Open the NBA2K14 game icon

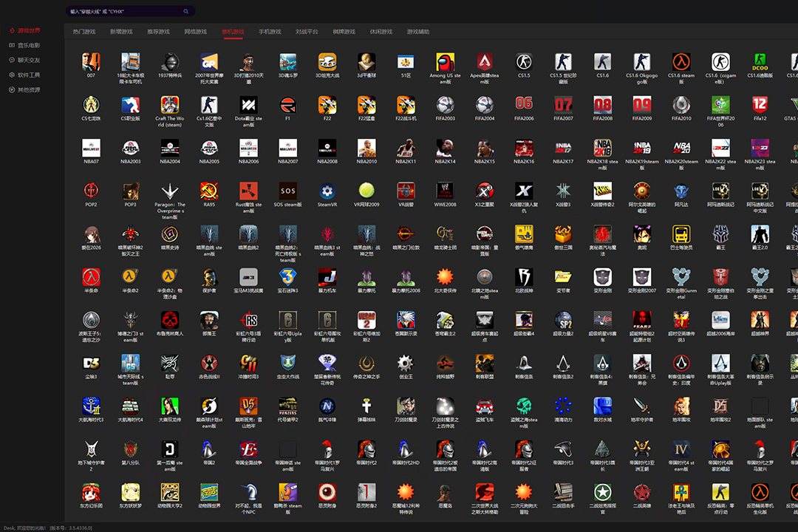(446, 148)
